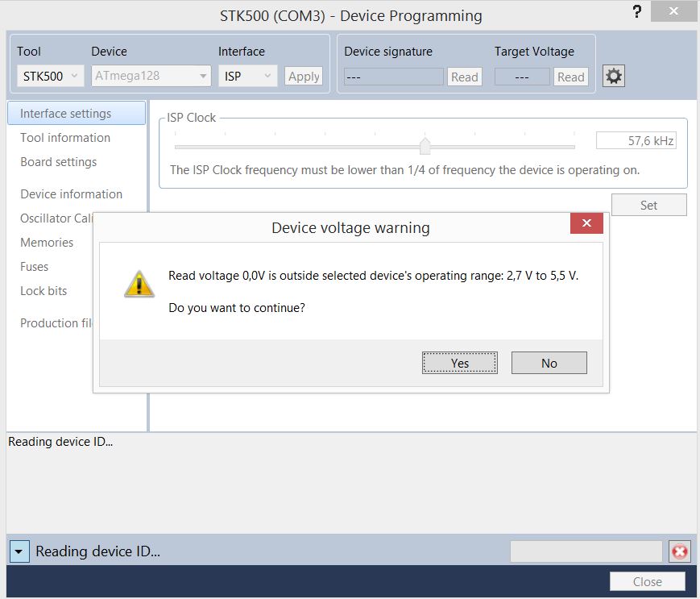Open the Device ATmega128 dropdown
Viewport: 700px width, 599px height.
click(x=151, y=76)
